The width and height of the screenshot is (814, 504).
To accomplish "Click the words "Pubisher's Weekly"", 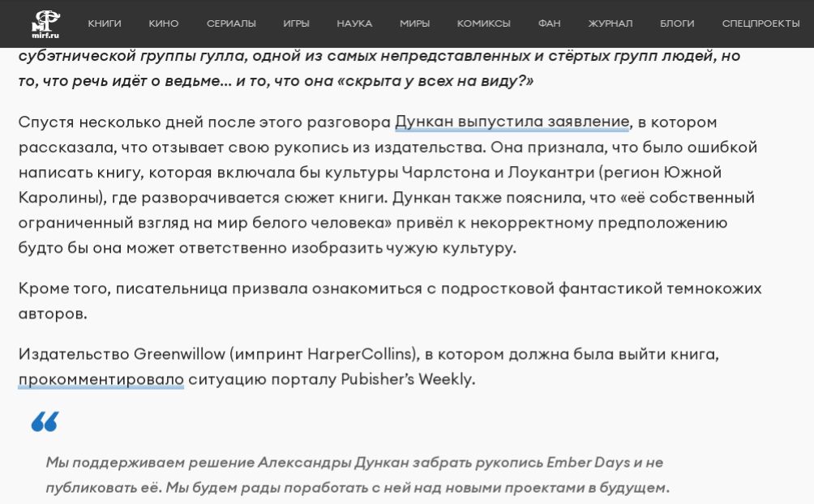I will [406, 379].
